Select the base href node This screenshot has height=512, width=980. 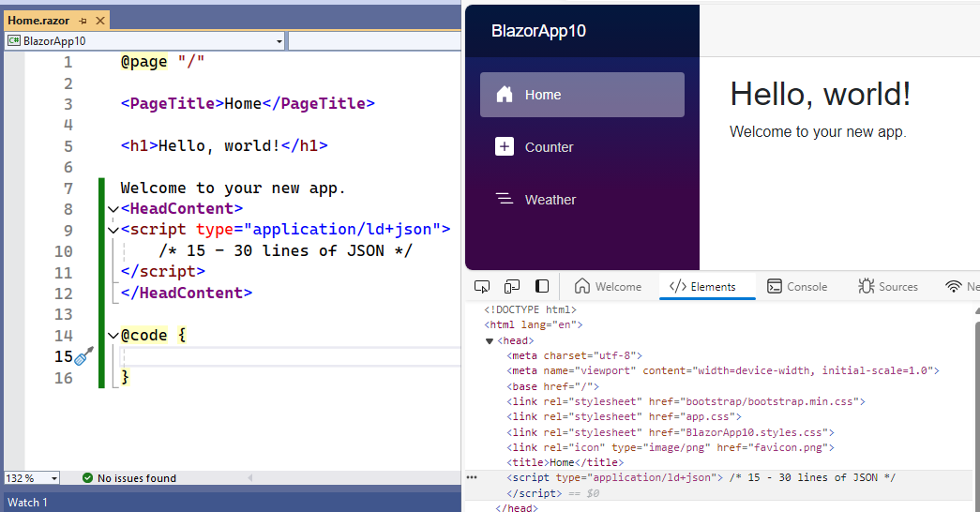(x=552, y=387)
